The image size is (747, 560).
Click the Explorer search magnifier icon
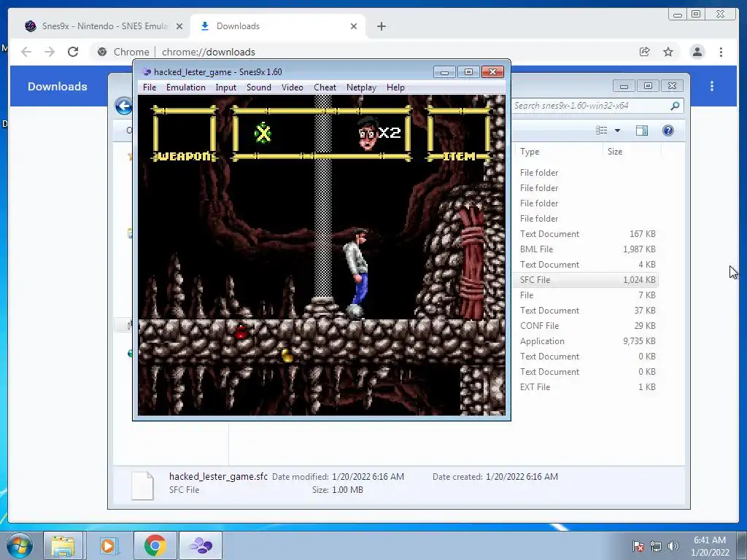point(675,106)
